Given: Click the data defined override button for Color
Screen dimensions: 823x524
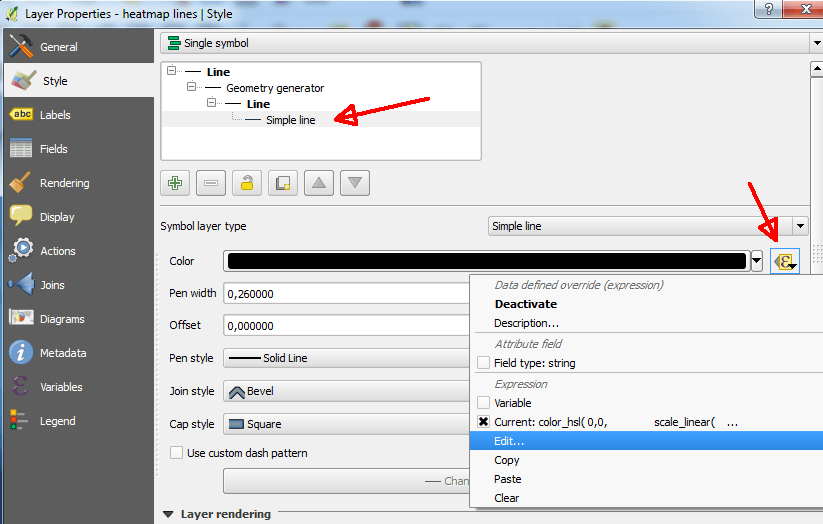Looking at the screenshot, I should (x=785, y=261).
